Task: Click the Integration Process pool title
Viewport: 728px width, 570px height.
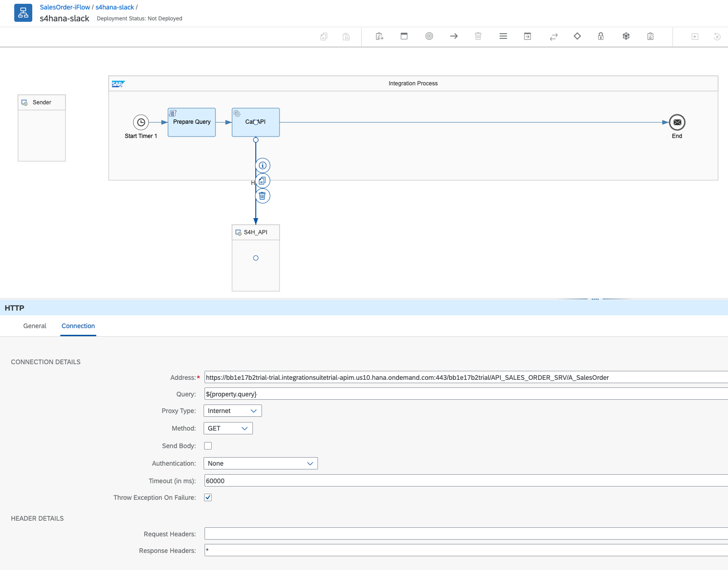Action: click(413, 83)
